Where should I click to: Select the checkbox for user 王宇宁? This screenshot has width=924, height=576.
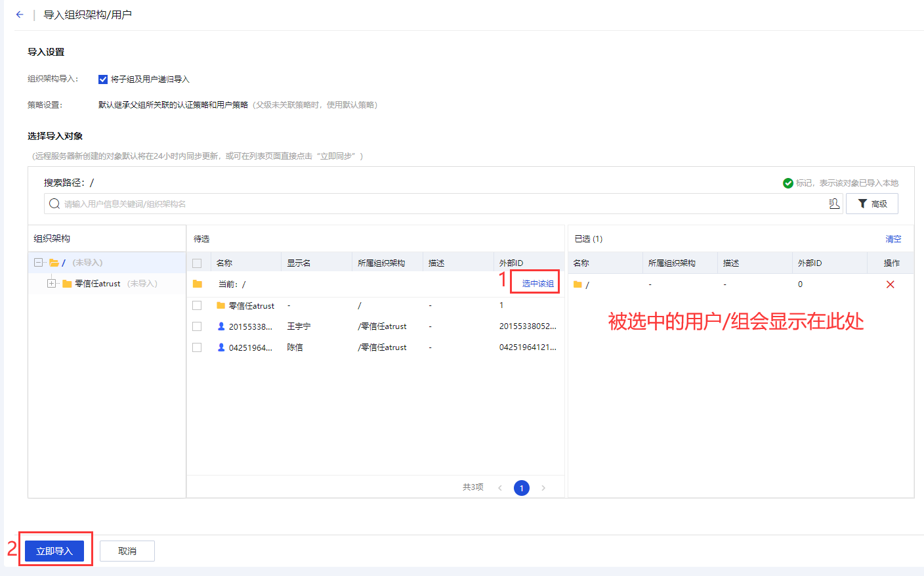(197, 326)
